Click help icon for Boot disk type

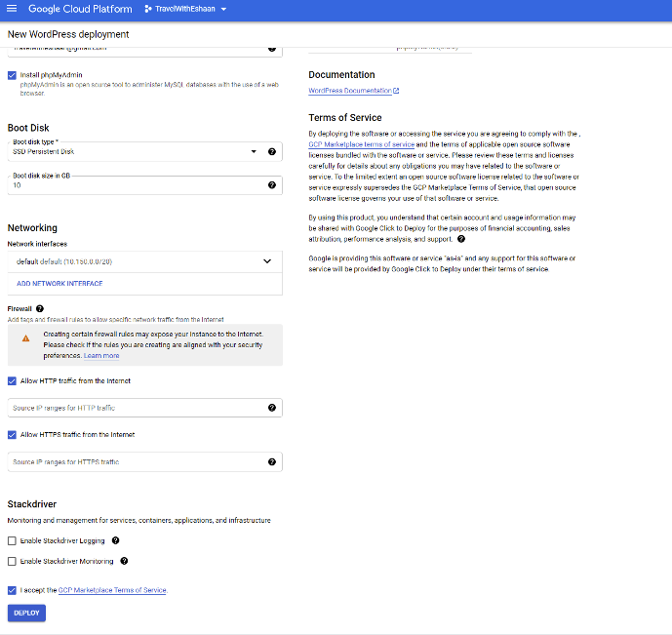[x=272, y=151]
